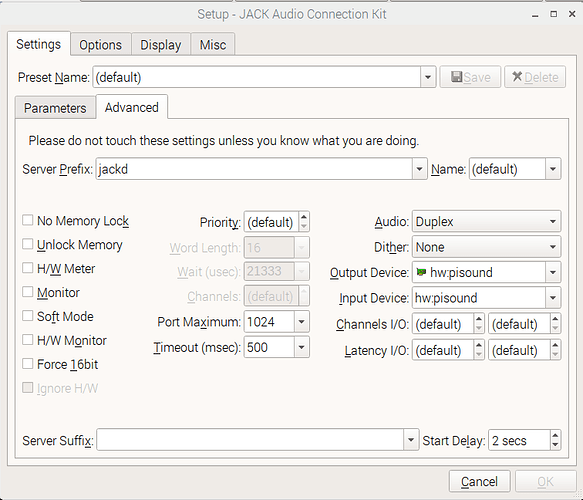583x500 pixels.
Task: Check the H/W Meter option
Action: coord(28,268)
